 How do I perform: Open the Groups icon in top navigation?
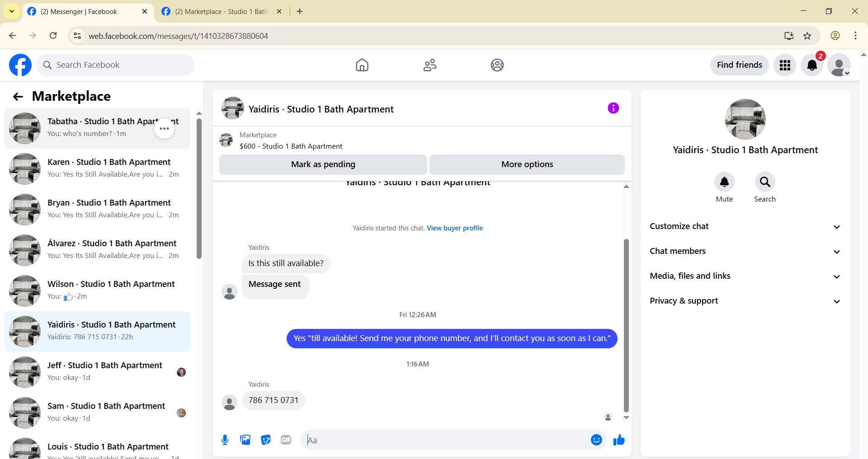(497, 65)
